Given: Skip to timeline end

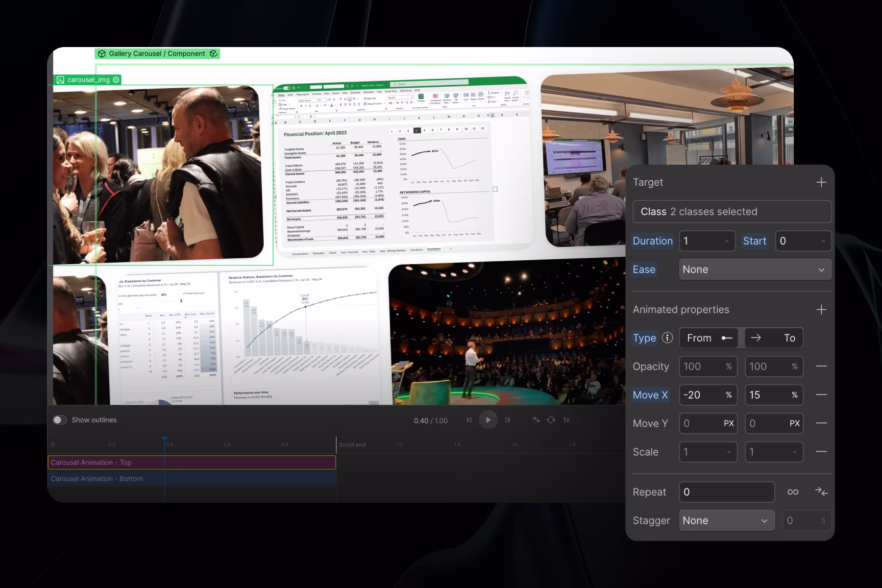Looking at the screenshot, I should coord(508,420).
